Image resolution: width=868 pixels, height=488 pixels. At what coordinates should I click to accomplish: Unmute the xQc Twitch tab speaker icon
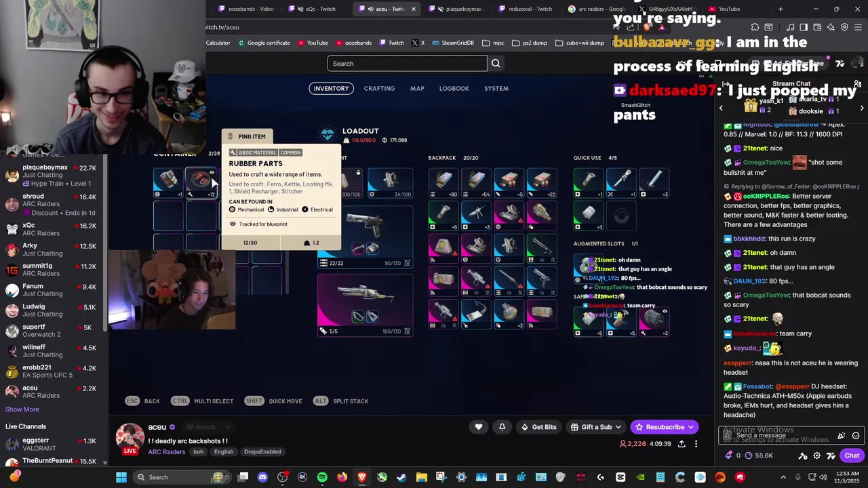pyautogui.click(x=300, y=9)
